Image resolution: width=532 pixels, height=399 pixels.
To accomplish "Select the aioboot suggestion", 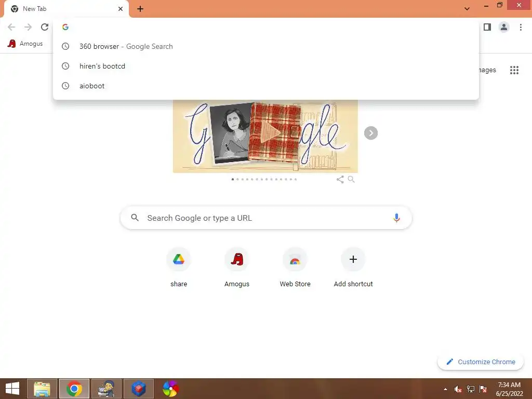I will coord(266,86).
